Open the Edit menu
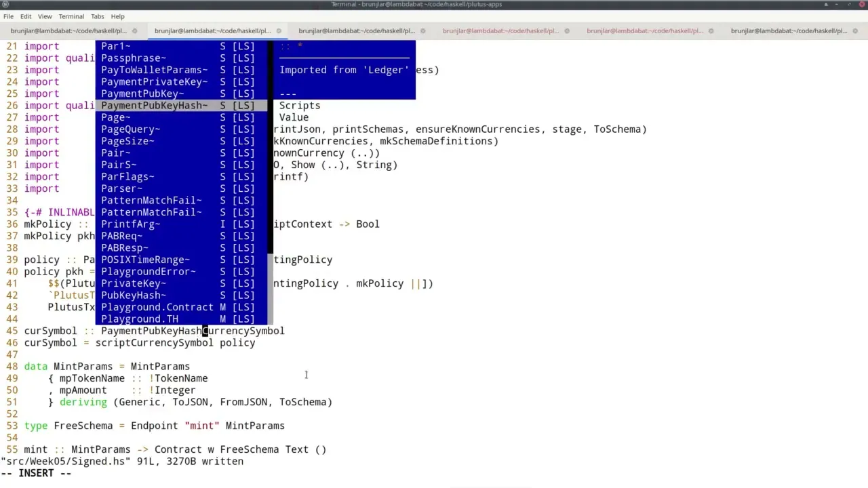The height and width of the screenshot is (488, 868). coord(26,16)
